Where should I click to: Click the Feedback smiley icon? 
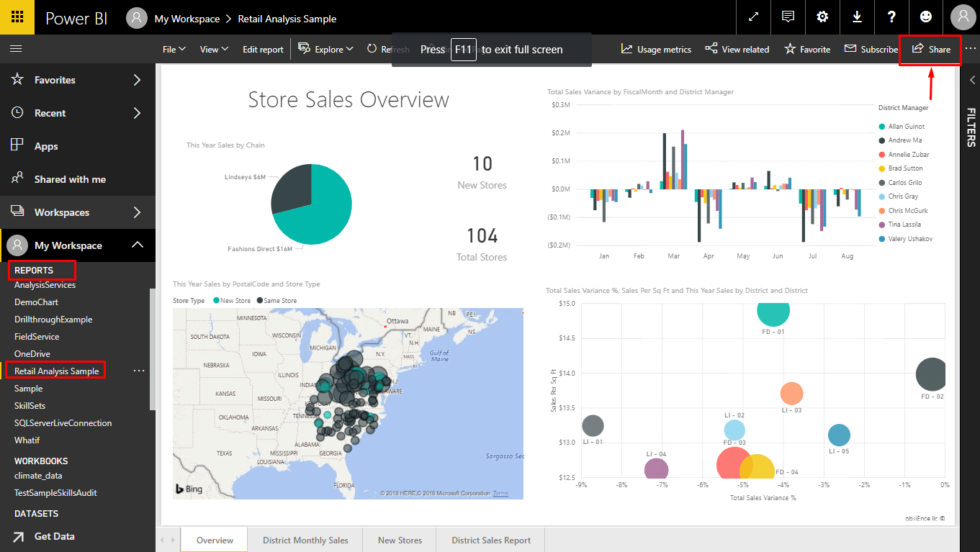coord(926,17)
